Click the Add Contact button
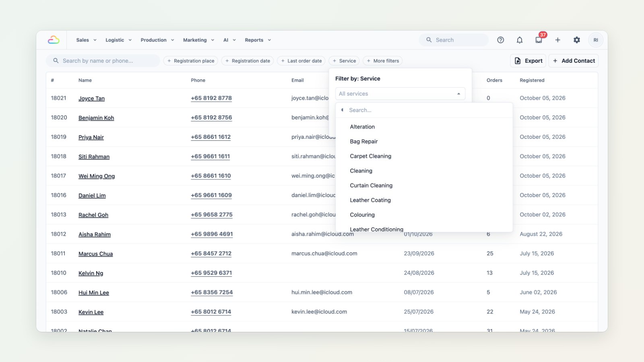The height and width of the screenshot is (362, 644). click(574, 61)
